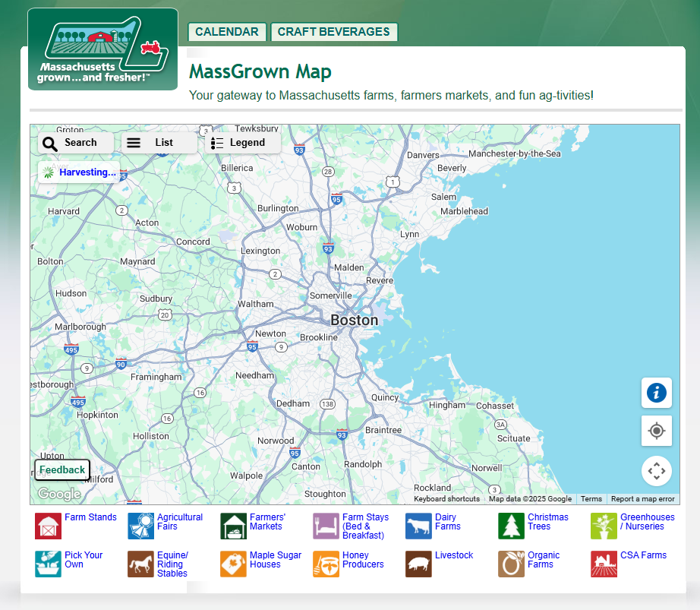
Task: Follow the Greenhouses / Nurseries link
Action: click(648, 522)
